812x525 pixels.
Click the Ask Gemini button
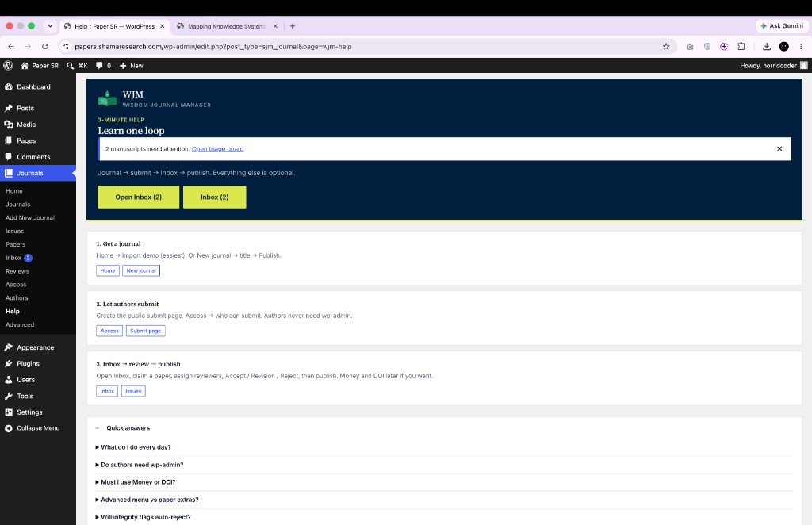tap(782, 26)
